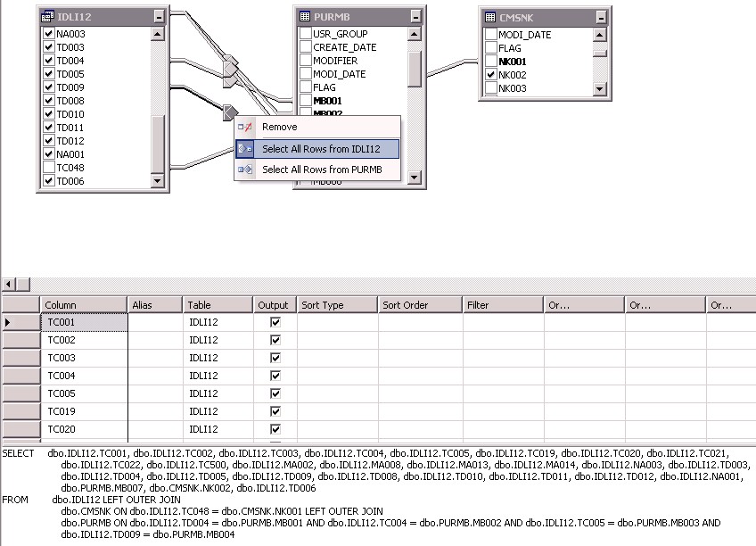
Task: Toggle Output checkbox for TC001 row
Action: point(275,322)
